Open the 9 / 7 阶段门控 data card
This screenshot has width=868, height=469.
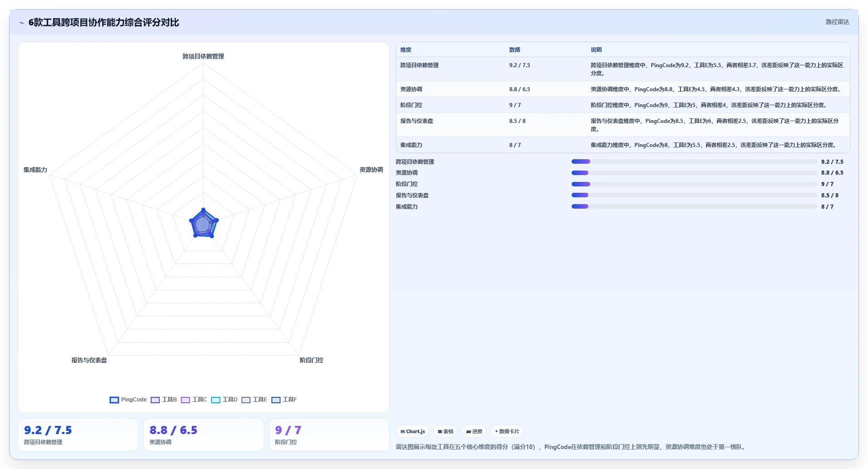pyautogui.click(x=329, y=435)
